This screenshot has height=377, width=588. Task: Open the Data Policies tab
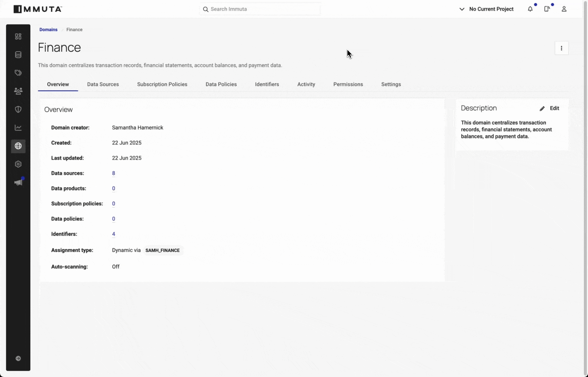pyautogui.click(x=221, y=84)
